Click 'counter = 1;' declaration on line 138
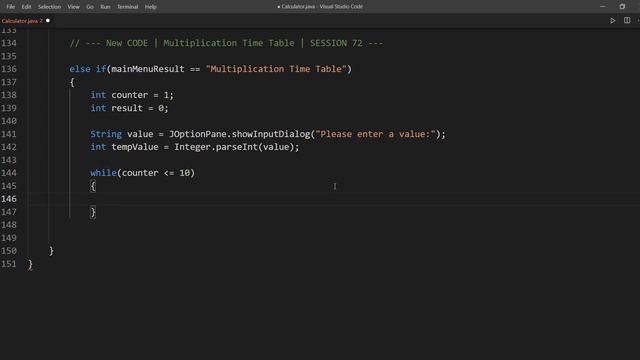The image size is (640, 360). click(x=142, y=95)
